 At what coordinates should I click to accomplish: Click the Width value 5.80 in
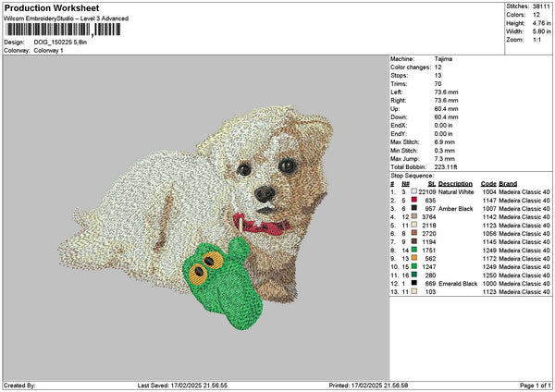(541, 31)
